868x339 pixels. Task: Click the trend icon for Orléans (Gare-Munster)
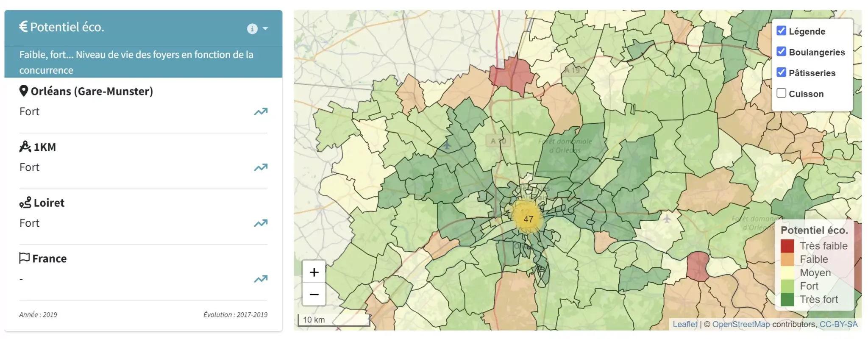[x=261, y=111]
